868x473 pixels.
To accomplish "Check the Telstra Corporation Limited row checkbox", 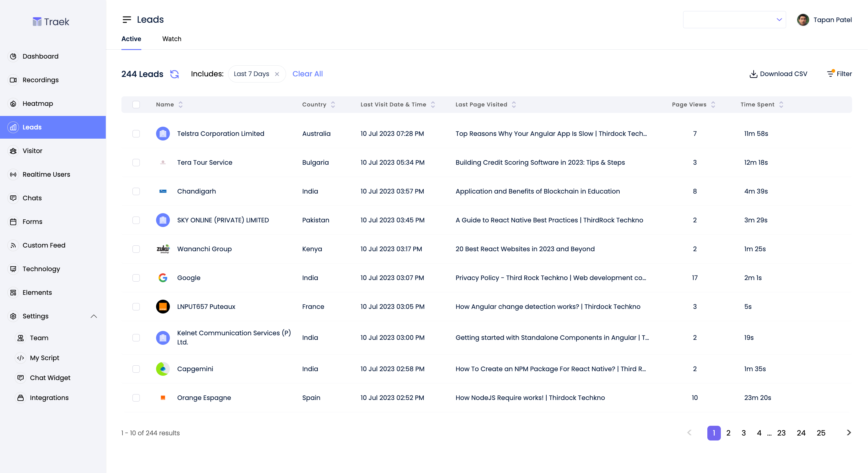I will tap(136, 133).
